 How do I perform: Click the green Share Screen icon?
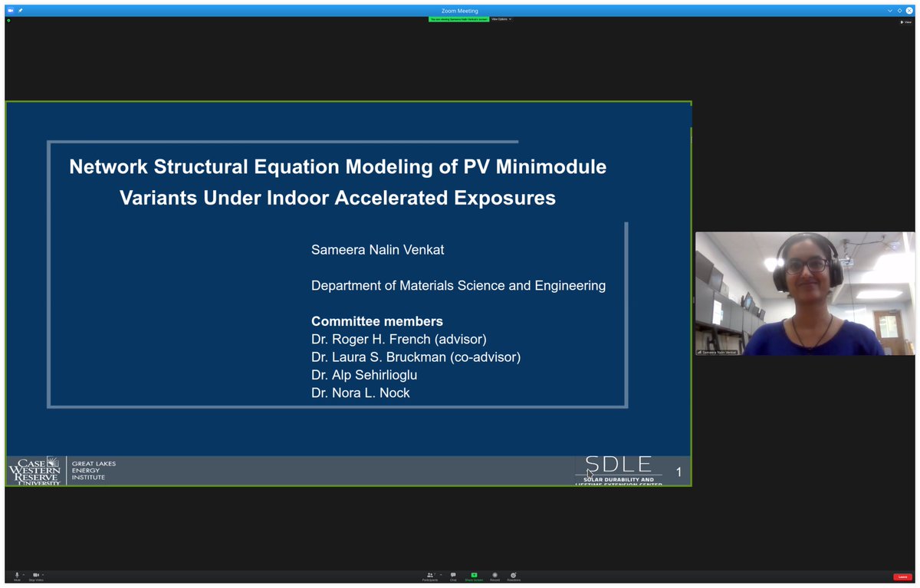474,574
